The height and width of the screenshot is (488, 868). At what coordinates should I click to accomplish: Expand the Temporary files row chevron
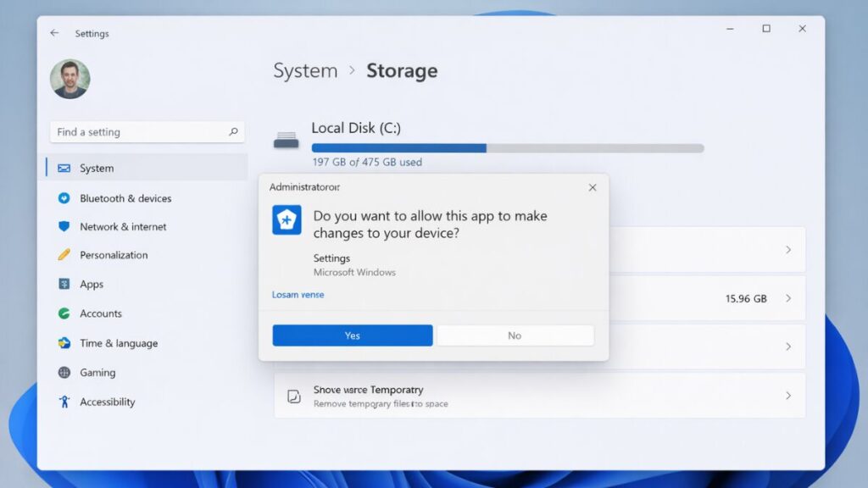[789, 396]
